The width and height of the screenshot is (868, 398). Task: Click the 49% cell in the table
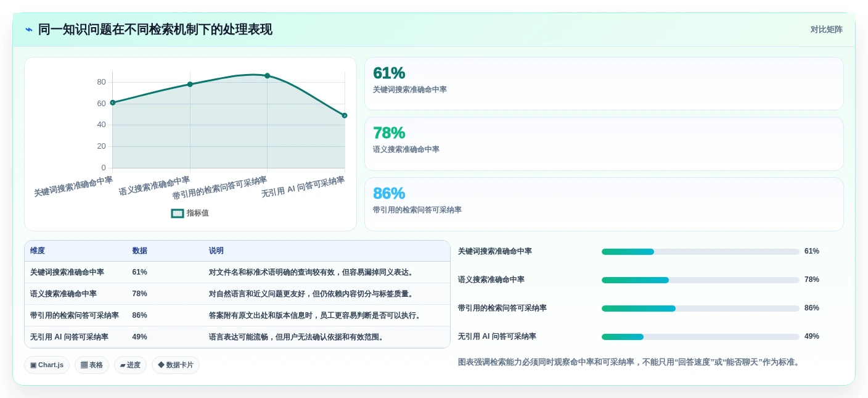coord(139,337)
